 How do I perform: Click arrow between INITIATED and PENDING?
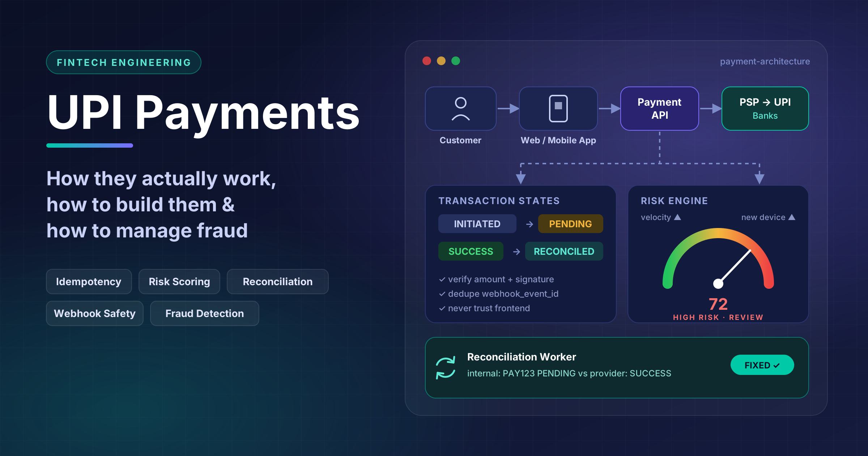click(x=529, y=224)
